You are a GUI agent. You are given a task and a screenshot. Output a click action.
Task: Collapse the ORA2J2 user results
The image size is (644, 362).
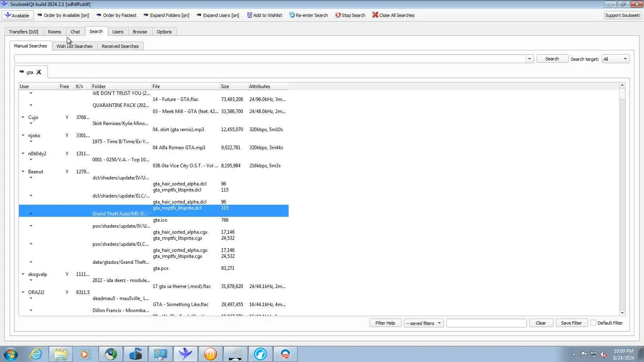point(23,292)
